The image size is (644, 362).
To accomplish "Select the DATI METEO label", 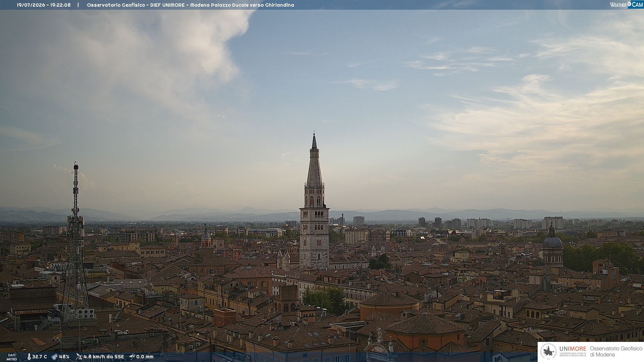I will tap(12, 357).
